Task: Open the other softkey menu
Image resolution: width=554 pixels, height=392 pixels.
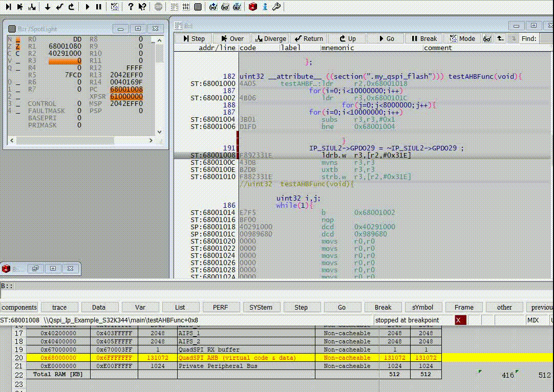Action: [504, 307]
